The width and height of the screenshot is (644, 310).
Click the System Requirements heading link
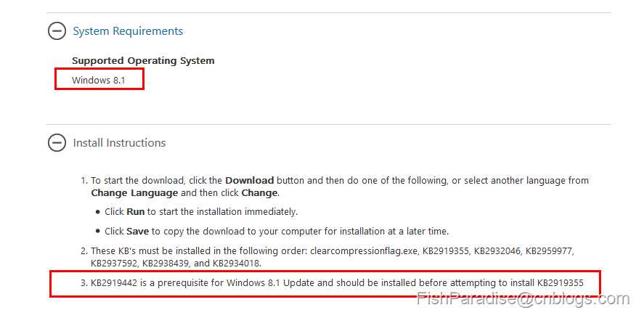pos(128,31)
